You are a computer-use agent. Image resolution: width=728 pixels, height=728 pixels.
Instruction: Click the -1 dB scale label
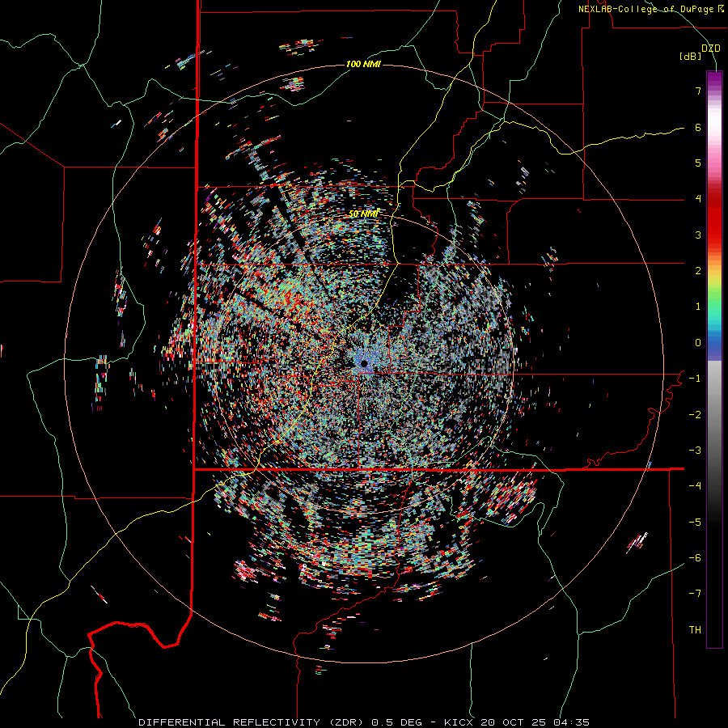(695, 379)
